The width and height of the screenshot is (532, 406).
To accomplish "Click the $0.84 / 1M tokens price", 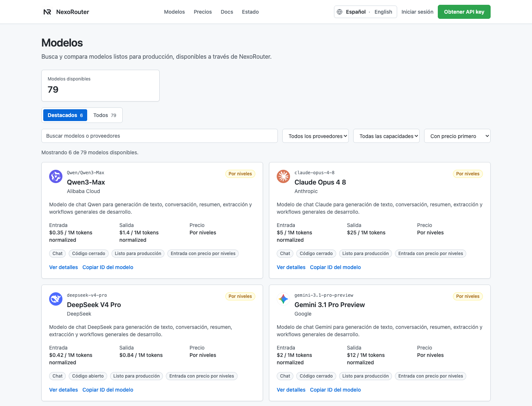I will 141,355.
